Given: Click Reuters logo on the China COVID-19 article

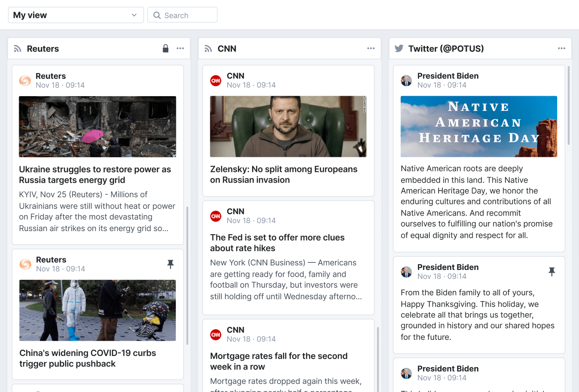Looking at the screenshot, I should (x=25, y=264).
